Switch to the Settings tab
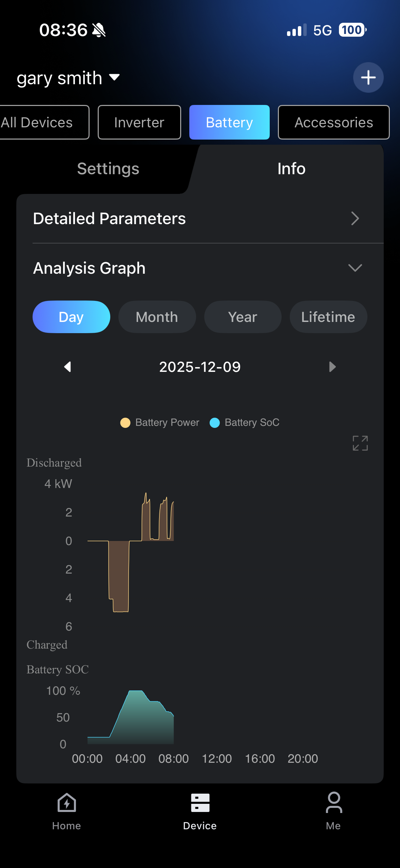 108,169
